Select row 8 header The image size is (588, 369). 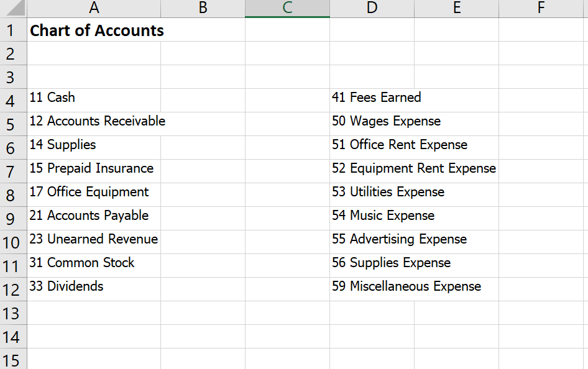[14, 195]
